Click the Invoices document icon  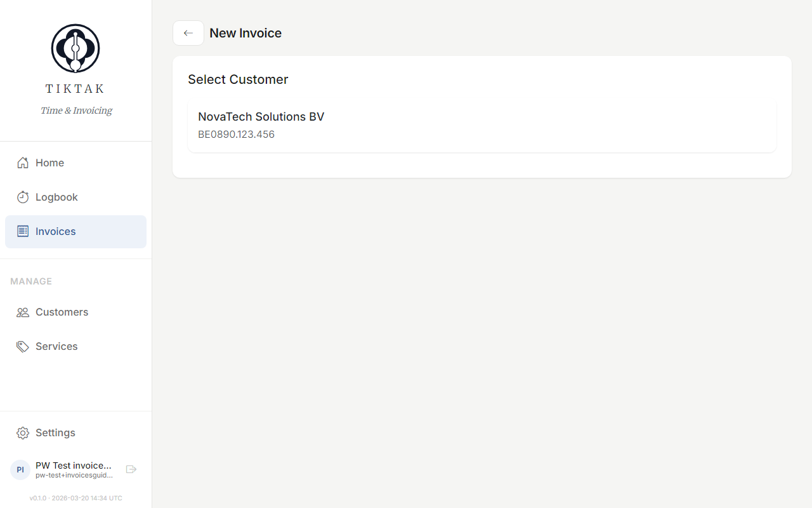(22, 231)
